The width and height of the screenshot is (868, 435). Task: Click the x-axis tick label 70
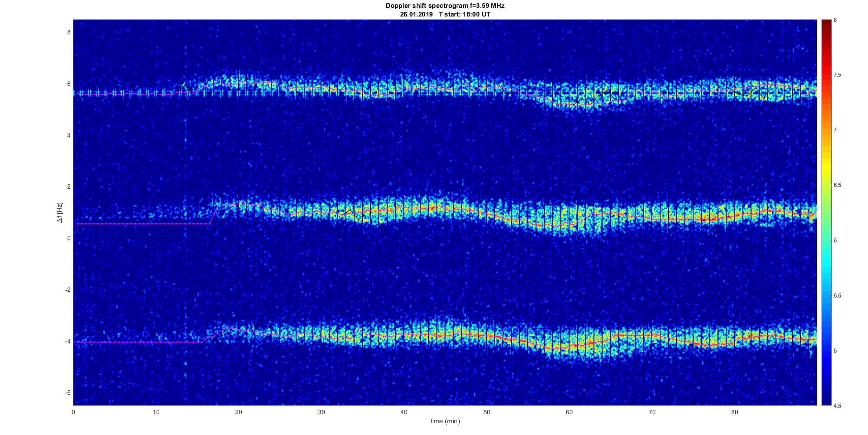click(x=652, y=412)
